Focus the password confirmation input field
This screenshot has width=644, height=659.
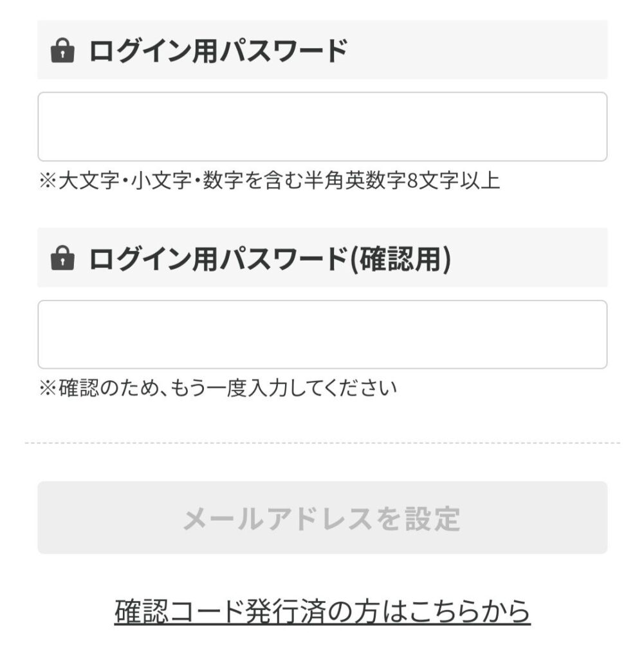pos(322,335)
